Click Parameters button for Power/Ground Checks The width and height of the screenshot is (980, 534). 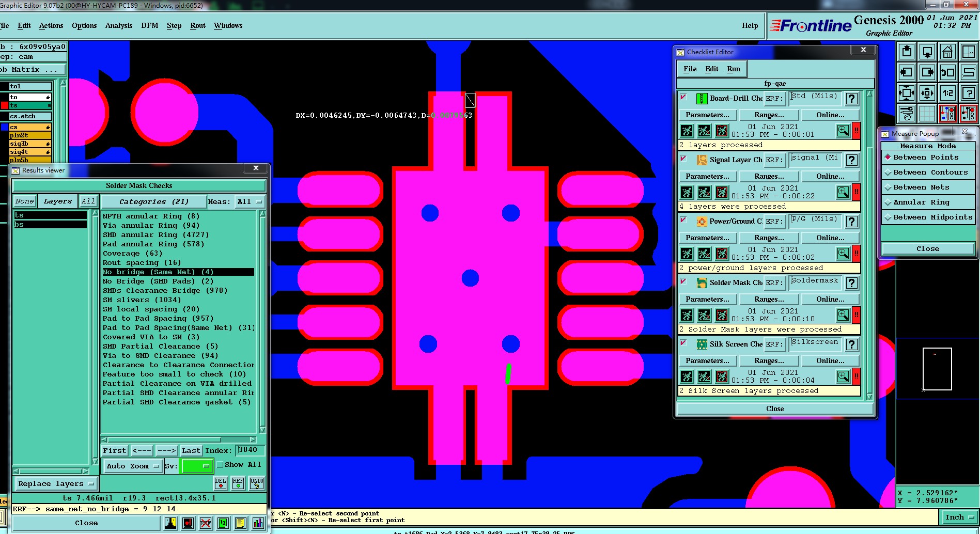point(707,238)
